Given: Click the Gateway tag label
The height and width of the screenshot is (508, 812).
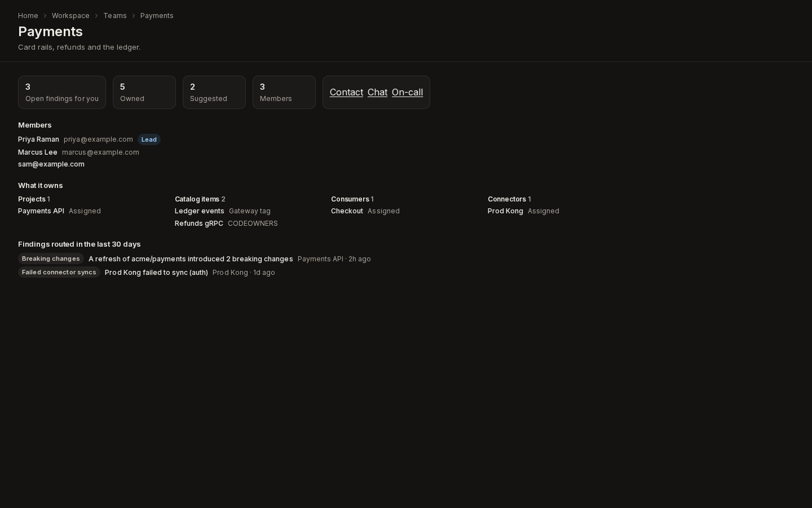Looking at the screenshot, I should click(250, 211).
